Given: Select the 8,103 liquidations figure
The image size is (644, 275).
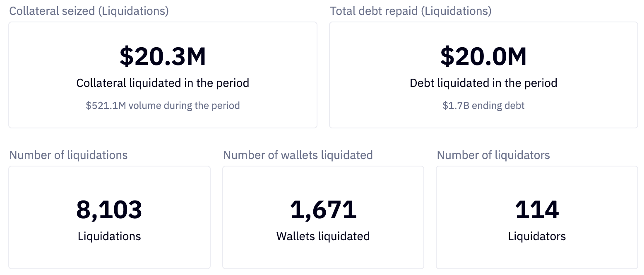Looking at the screenshot, I should 109,210.
